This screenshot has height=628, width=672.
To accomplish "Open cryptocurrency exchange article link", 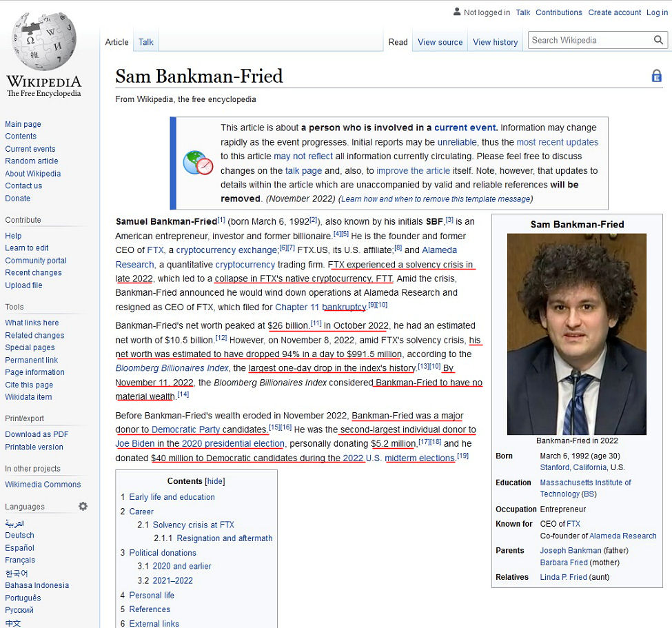I will [x=226, y=250].
